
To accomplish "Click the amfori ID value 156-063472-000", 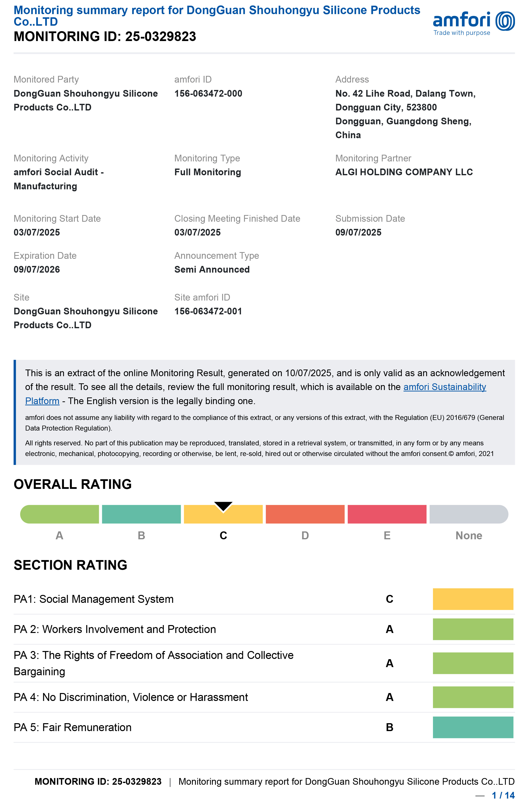I will click(208, 93).
